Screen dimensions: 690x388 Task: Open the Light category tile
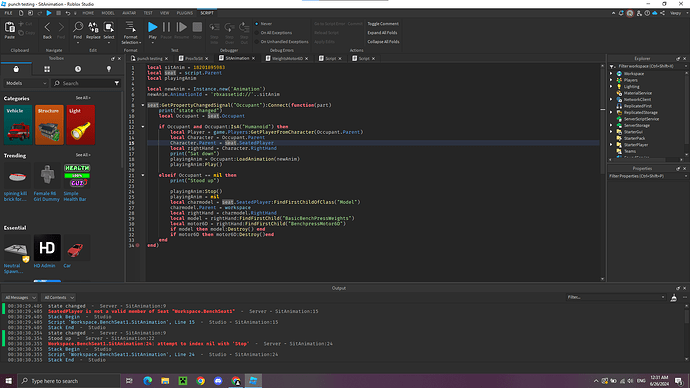81,125
